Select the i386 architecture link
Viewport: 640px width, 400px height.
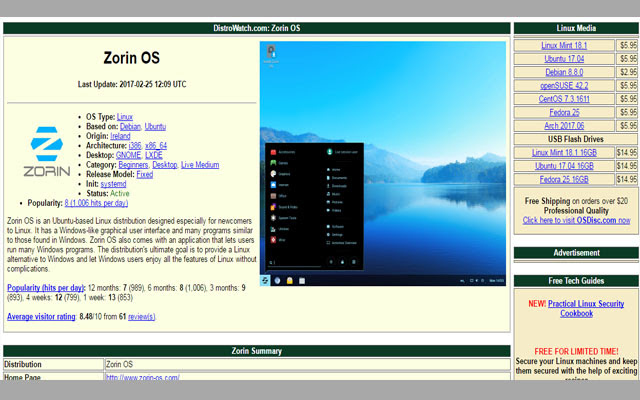tap(135, 146)
